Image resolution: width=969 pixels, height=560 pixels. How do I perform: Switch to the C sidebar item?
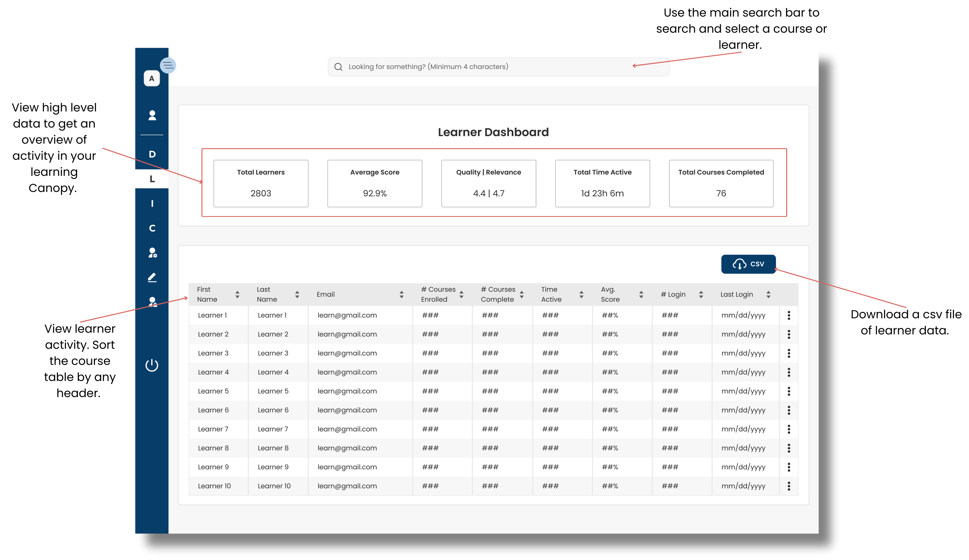point(152,228)
